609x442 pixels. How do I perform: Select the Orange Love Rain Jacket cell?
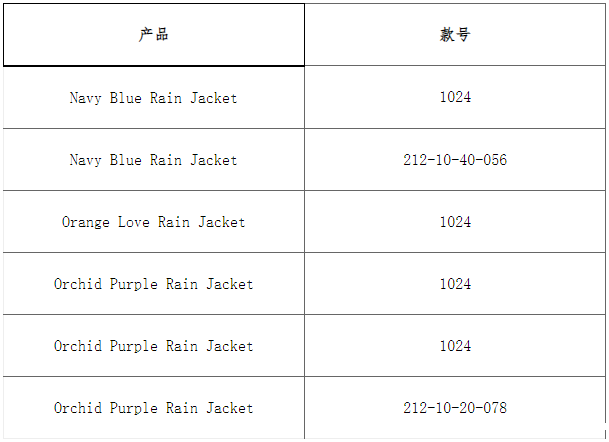coord(153,222)
